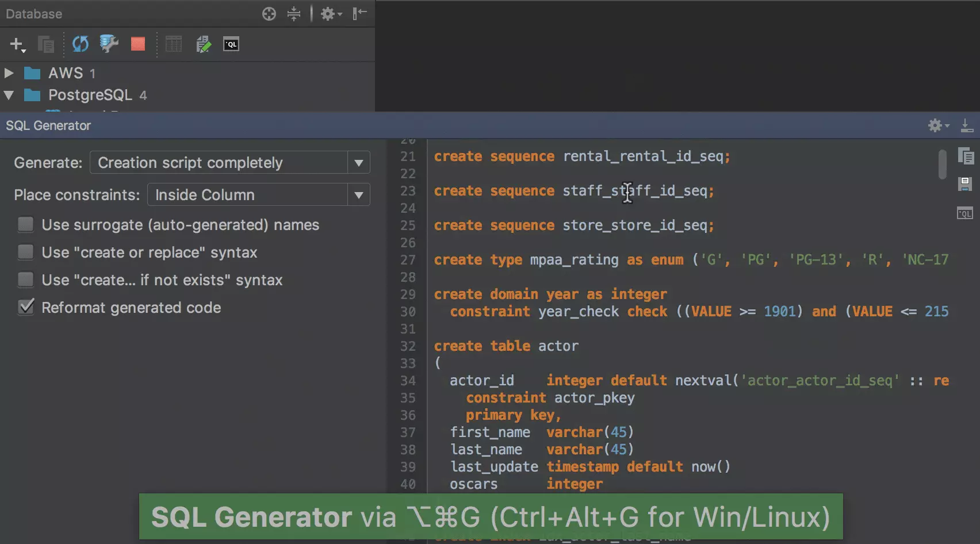The width and height of the screenshot is (980, 544).
Task: Uncheck Reformat generated code
Action: click(x=26, y=307)
